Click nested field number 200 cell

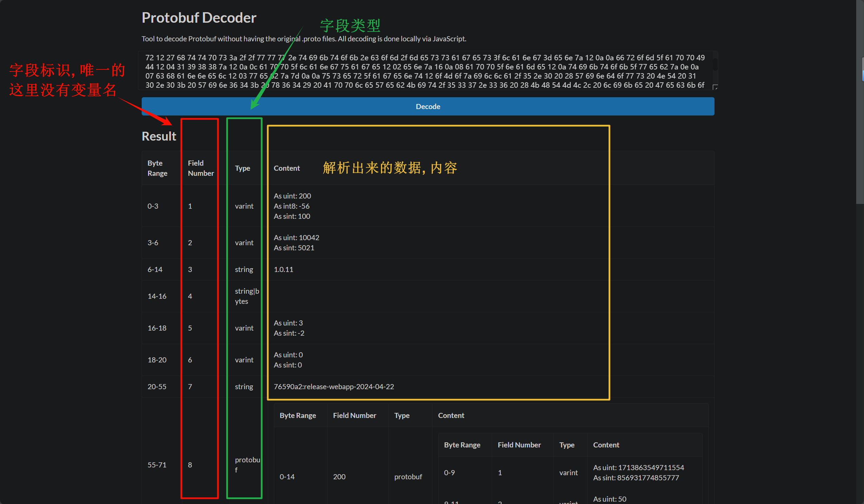(339, 477)
